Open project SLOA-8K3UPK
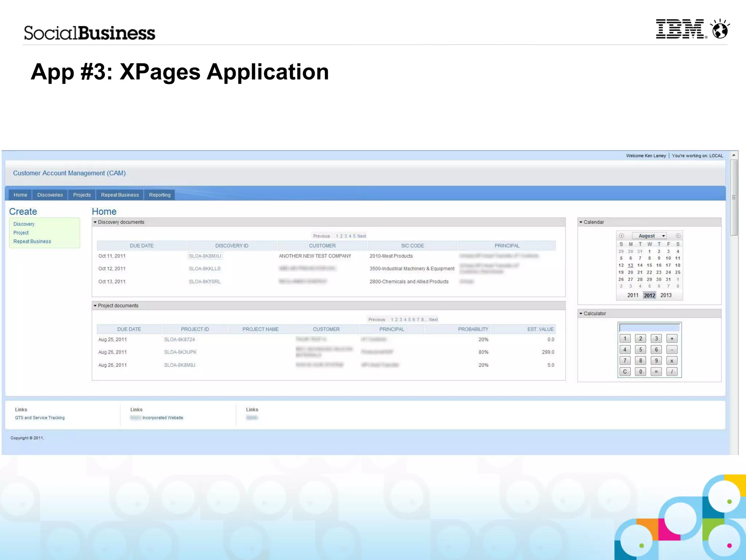 (180, 352)
